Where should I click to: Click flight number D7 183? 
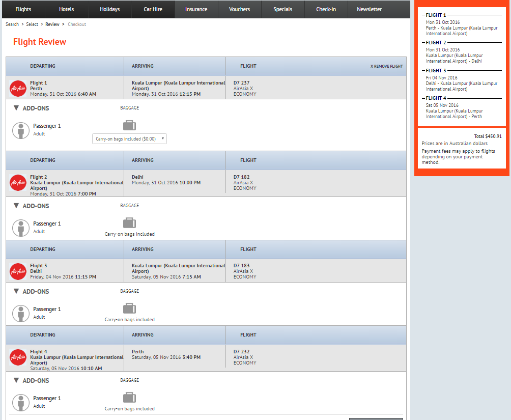tap(241, 265)
